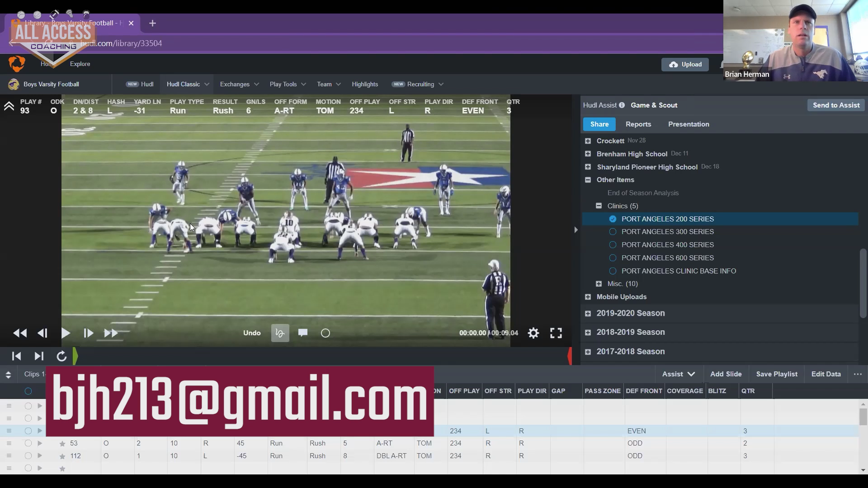868x488 pixels.
Task: Switch to the Reports tab
Action: pos(638,124)
